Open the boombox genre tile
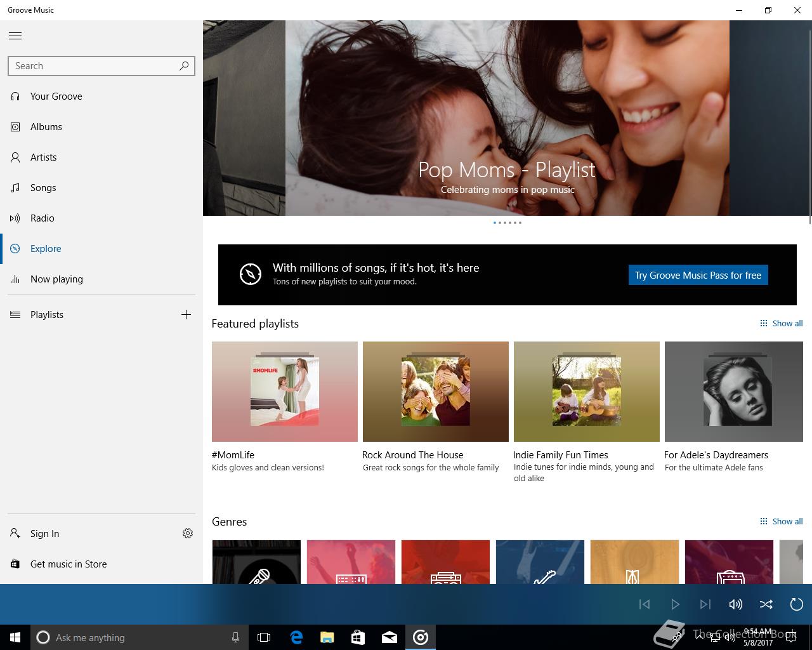The width and height of the screenshot is (812, 650). pyautogui.click(x=445, y=562)
